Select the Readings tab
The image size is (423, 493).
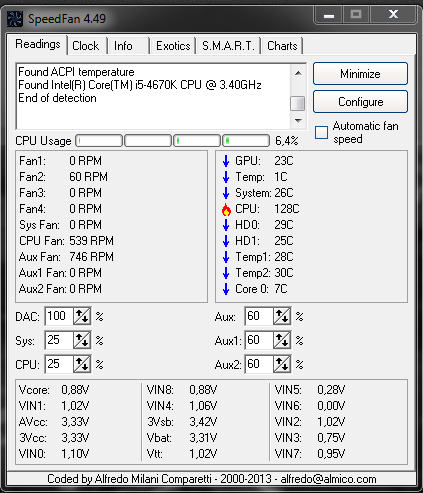(38, 44)
